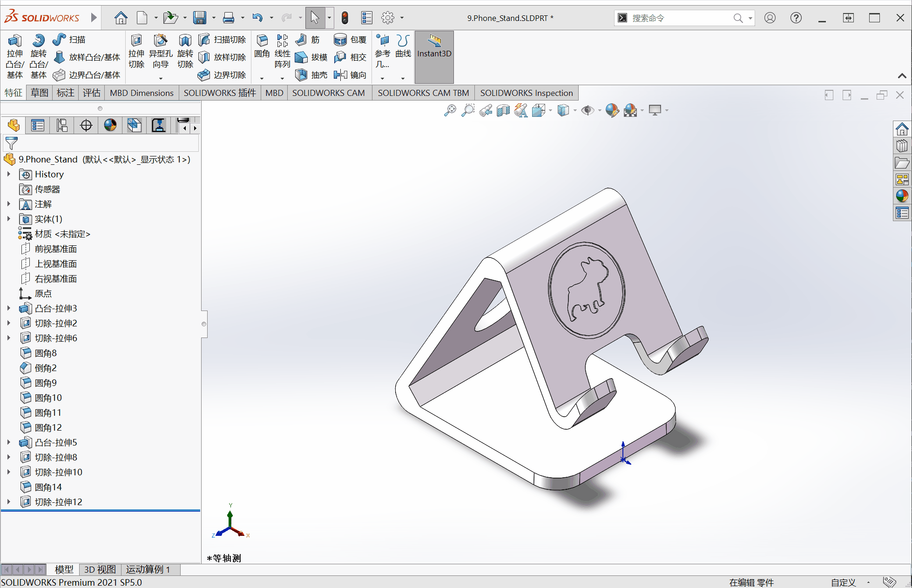Open the Save button dropdown arrow
Image resolution: width=912 pixels, height=588 pixels.
coord(214,18)
